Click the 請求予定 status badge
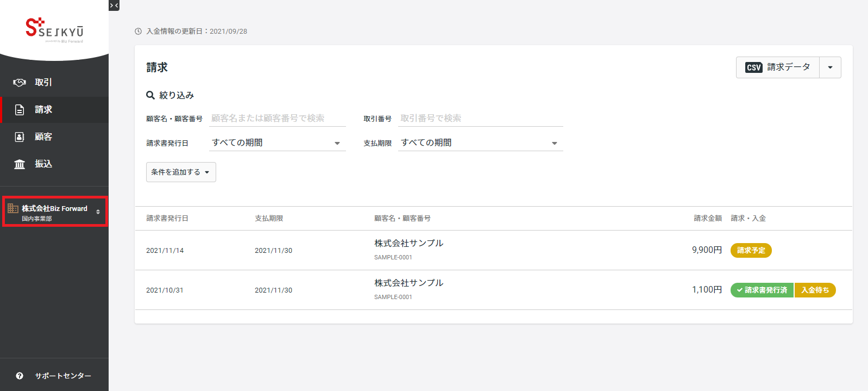Screen dimensions: 868x391 pyautogui.click(x=751, y=250)
